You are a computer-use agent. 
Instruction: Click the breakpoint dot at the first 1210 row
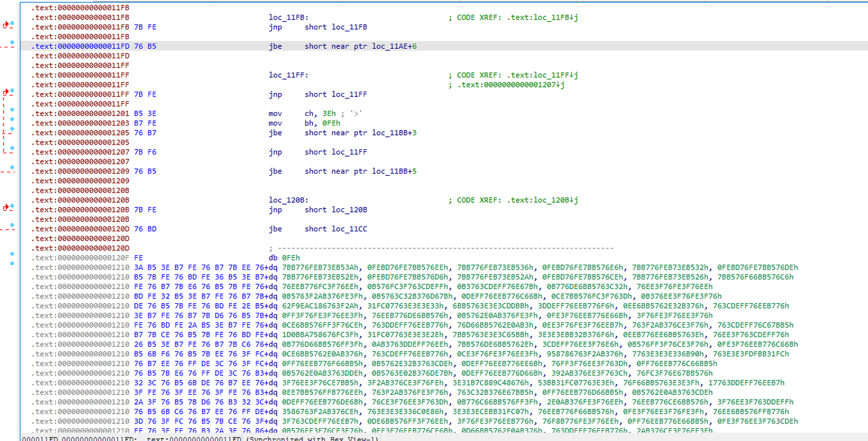click(13, 263)
